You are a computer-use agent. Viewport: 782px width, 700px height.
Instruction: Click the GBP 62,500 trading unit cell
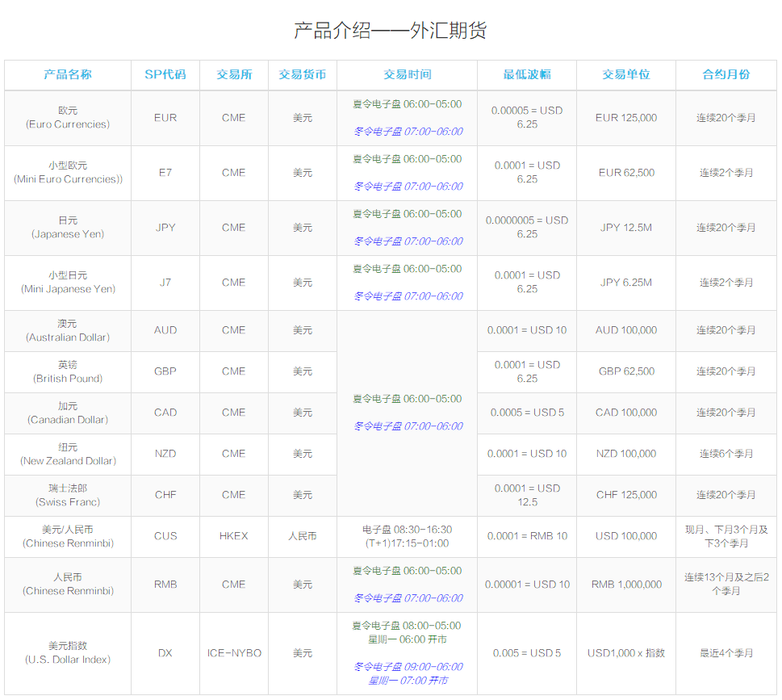(x=626, y=371)
